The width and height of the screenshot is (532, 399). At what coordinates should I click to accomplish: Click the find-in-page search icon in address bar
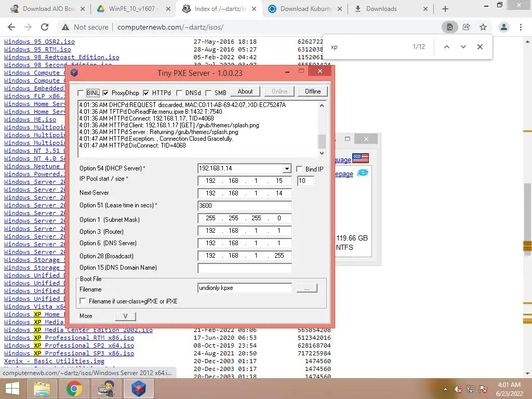coord(449,27)
